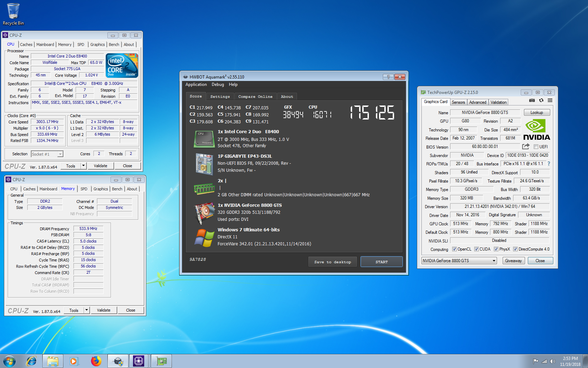Click the Giveaway button in GPU-Z

click(513, 261)
